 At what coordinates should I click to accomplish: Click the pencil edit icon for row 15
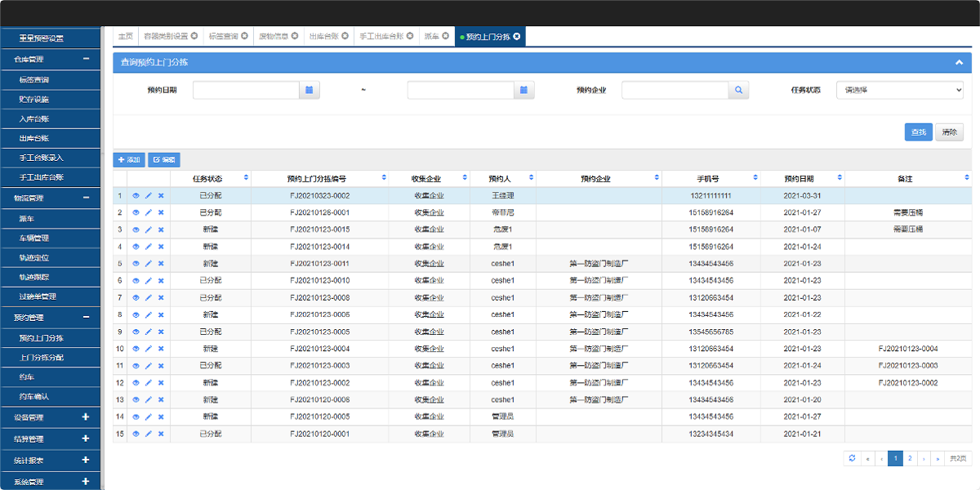point(148,434)
